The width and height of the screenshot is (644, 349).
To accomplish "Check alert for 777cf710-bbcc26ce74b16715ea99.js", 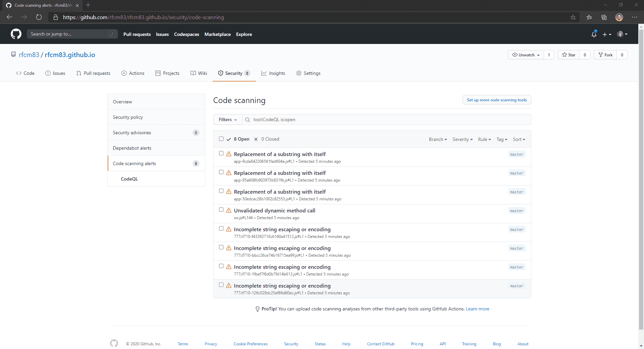I will click(221, 247).
